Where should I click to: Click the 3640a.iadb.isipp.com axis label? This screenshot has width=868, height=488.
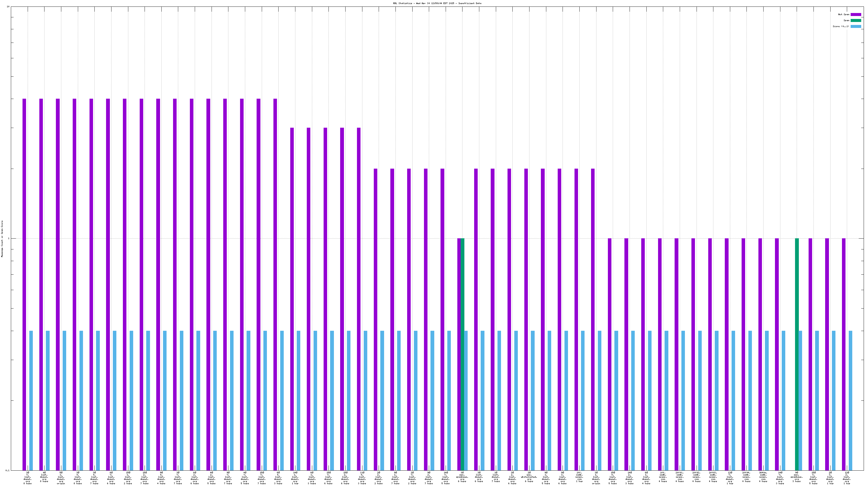point(763,477)
